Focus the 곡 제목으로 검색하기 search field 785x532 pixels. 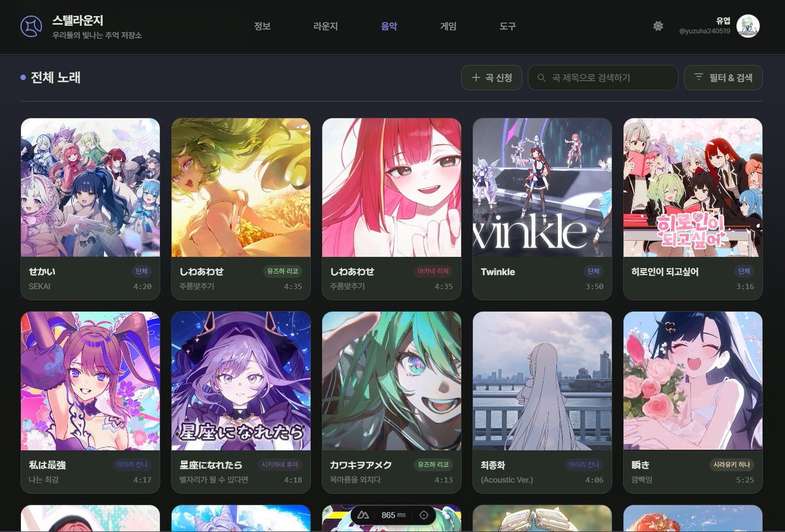(x=603, y=78)
